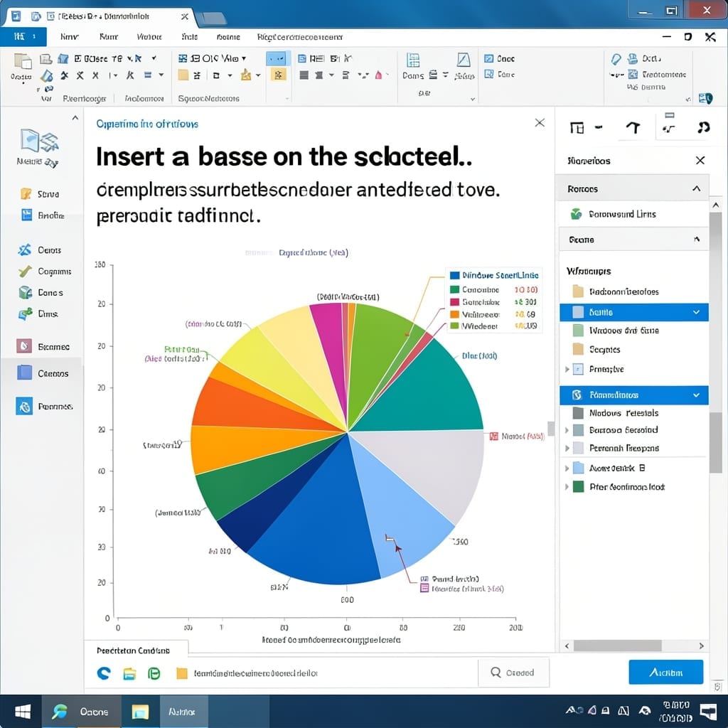The image size is (728, 728).
Task: Open the Windows Start menu
Action: pyautogui.click(x=22, y=712)
